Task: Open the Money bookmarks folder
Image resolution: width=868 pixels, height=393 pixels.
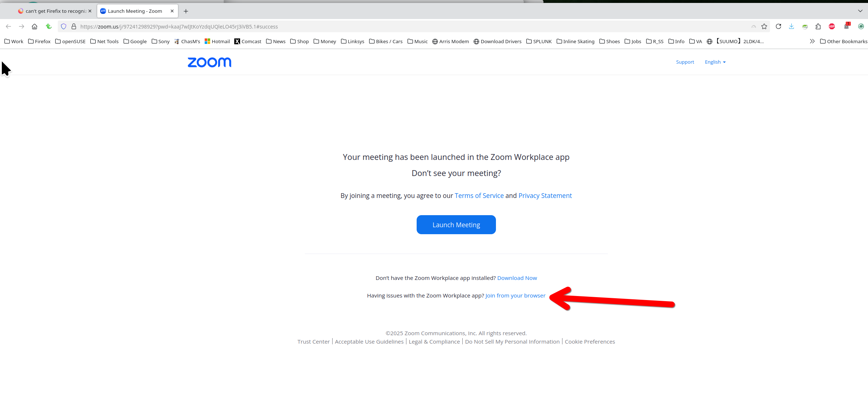Action: pos(325,41)
